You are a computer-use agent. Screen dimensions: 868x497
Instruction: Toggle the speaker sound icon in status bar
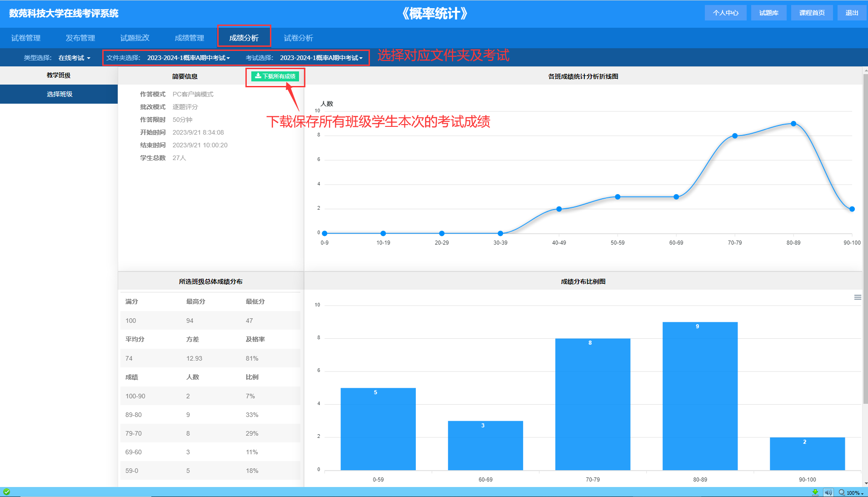point(828,492)
